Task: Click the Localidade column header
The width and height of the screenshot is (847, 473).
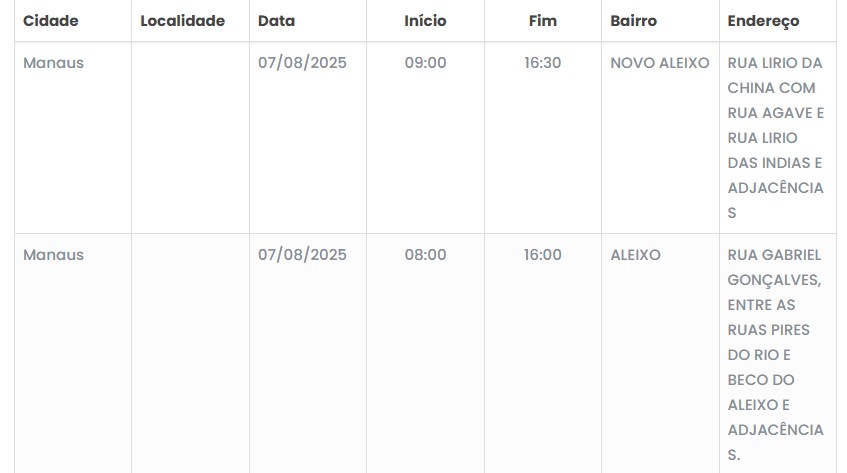Action: pyautogui.click(x=183, y=21)
